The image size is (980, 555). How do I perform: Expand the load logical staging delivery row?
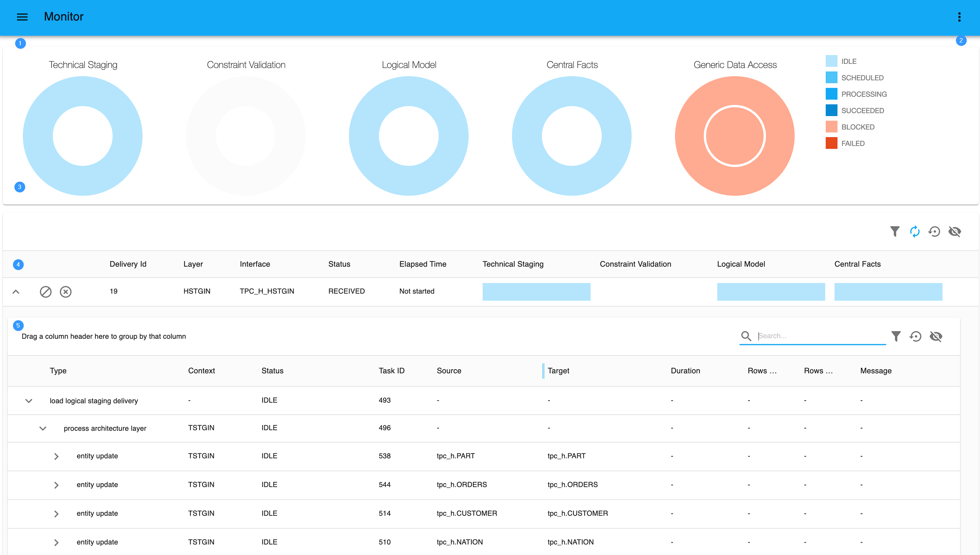(28, 400)
